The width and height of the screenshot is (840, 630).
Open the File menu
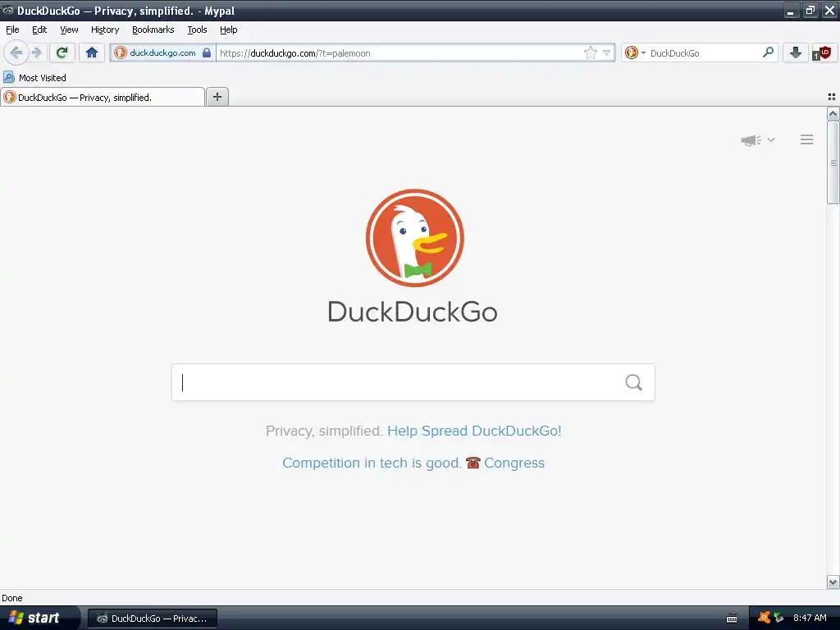(x=12, y=30)
